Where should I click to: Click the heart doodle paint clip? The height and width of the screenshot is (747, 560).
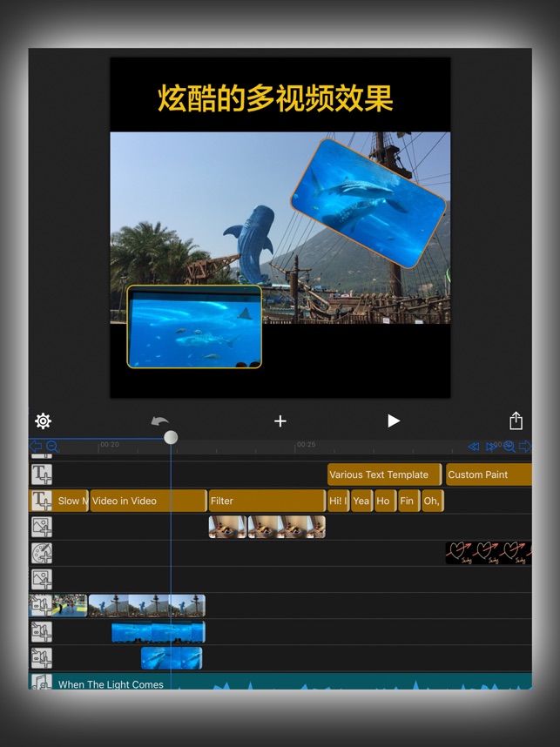[488, 554]
